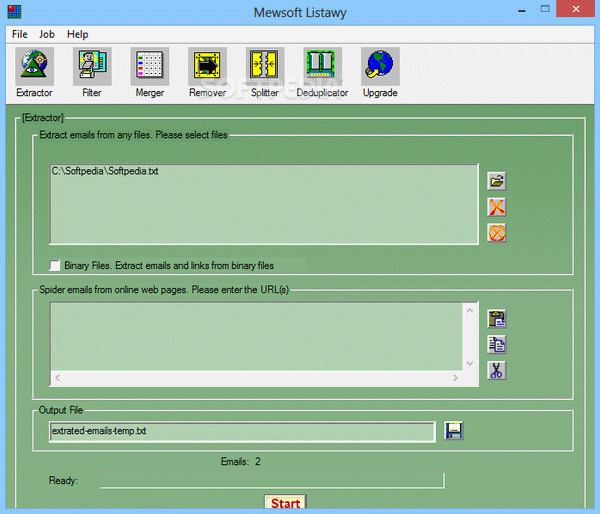Image resolution: width=600 pixels, height=514 pixels.
Task: Paste URLs with clipboard icon
Action: tap(497, 319)
